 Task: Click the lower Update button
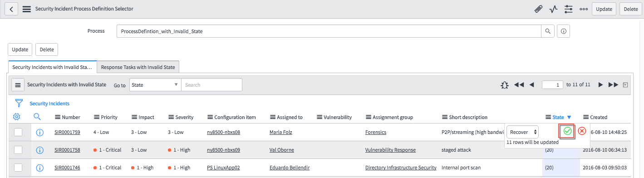coord(20,49)
